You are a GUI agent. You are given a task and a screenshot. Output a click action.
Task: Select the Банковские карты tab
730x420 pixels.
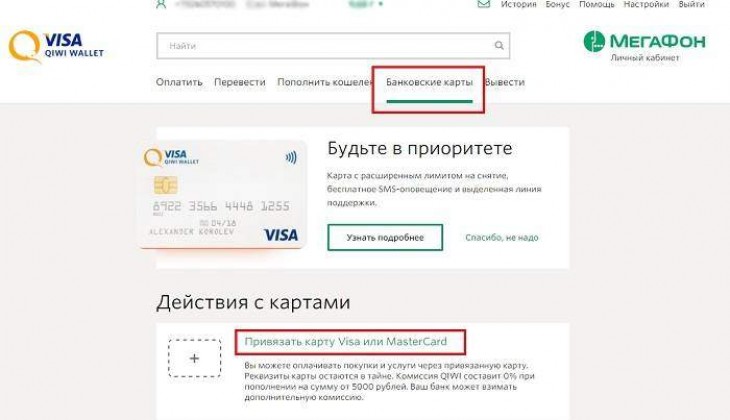[429, 82]
